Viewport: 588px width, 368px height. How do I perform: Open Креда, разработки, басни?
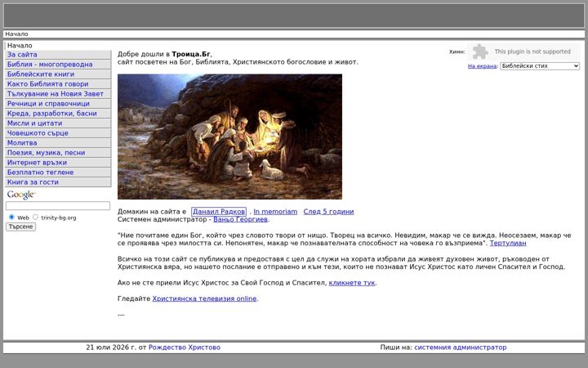point(58,114)
